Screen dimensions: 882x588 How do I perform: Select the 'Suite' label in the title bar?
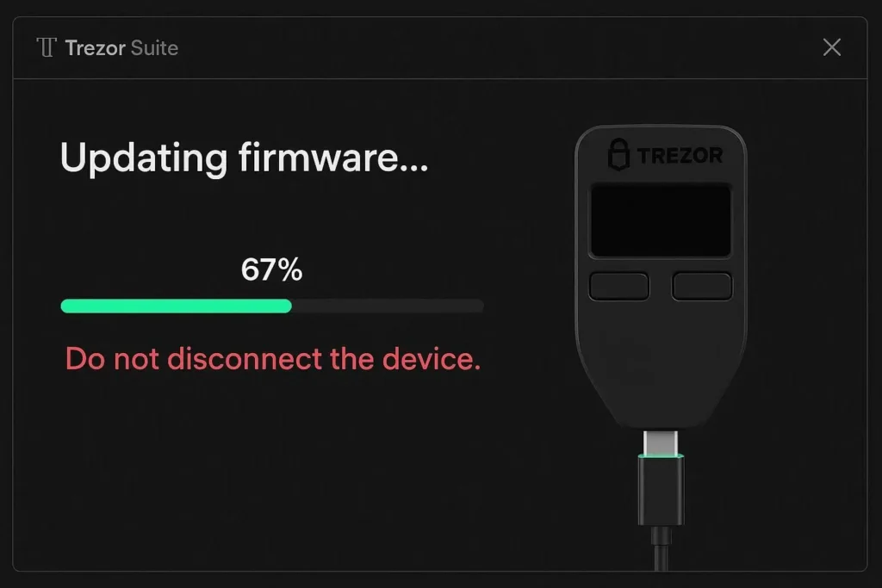pos(154,48)
